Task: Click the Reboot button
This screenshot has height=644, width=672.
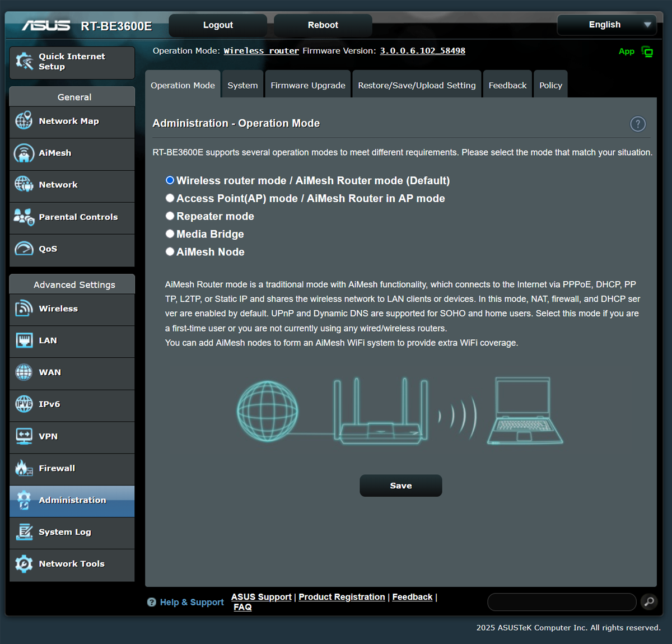Action: click(x=323, y=25)
